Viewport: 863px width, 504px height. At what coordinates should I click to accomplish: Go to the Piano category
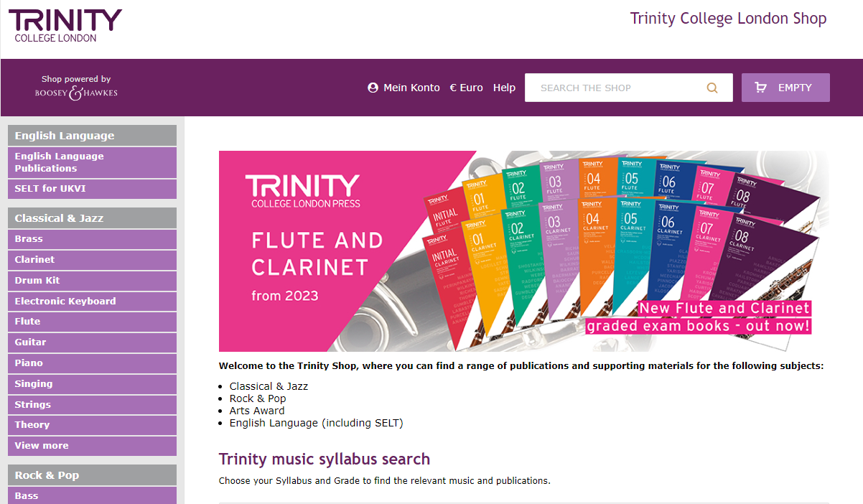tap(92, 363)
